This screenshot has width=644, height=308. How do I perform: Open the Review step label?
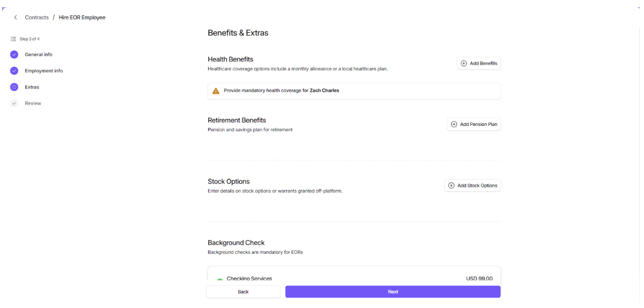click(33, 103)
